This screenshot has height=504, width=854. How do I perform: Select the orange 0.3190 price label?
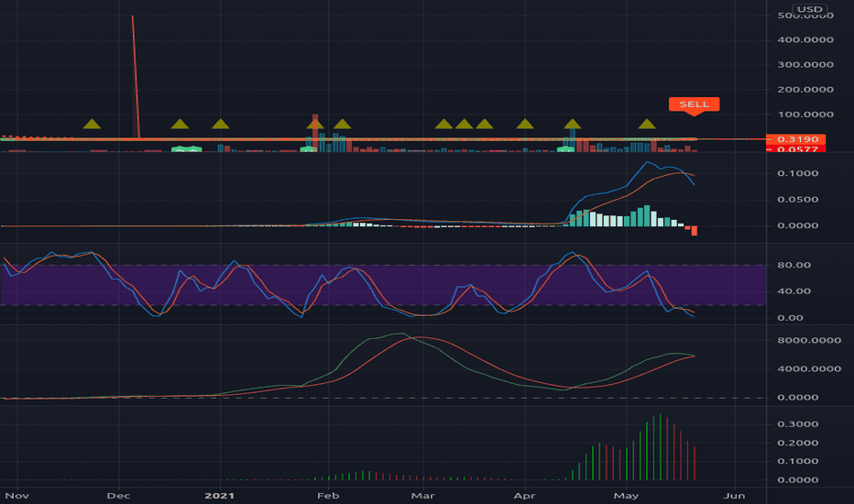coord(795,139)
